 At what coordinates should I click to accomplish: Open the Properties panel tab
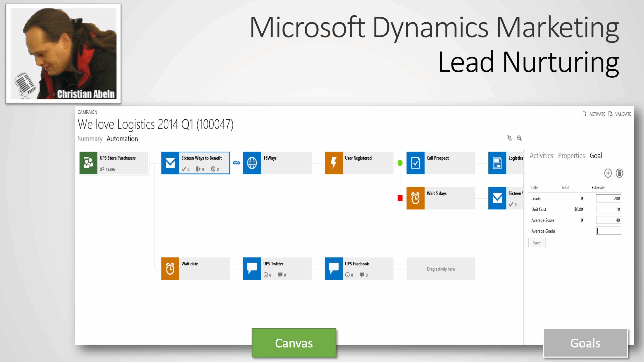[571, 156]
